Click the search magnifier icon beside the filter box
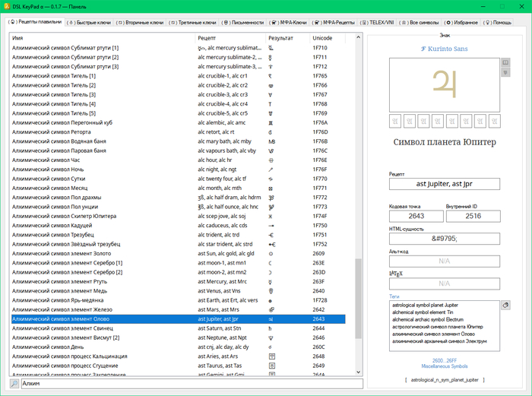532x396 pixels. coord(14,384)
